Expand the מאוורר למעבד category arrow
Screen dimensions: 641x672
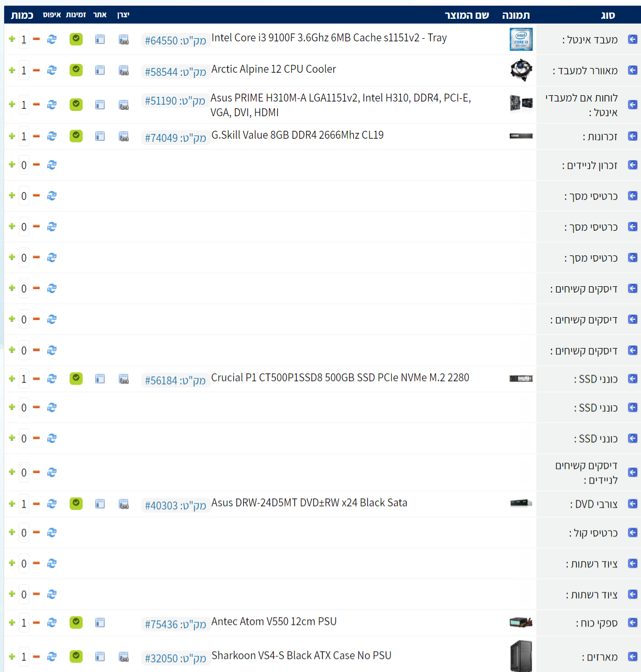click(633, 70)
